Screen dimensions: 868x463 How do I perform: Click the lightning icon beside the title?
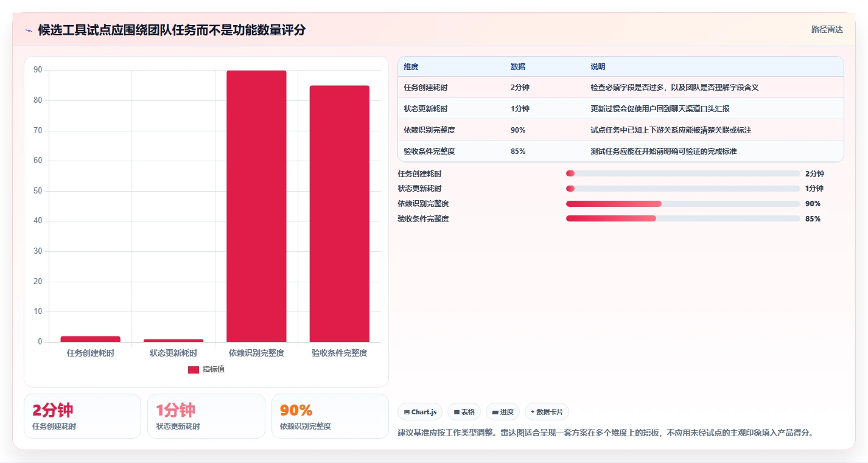[x=29, y=30]
